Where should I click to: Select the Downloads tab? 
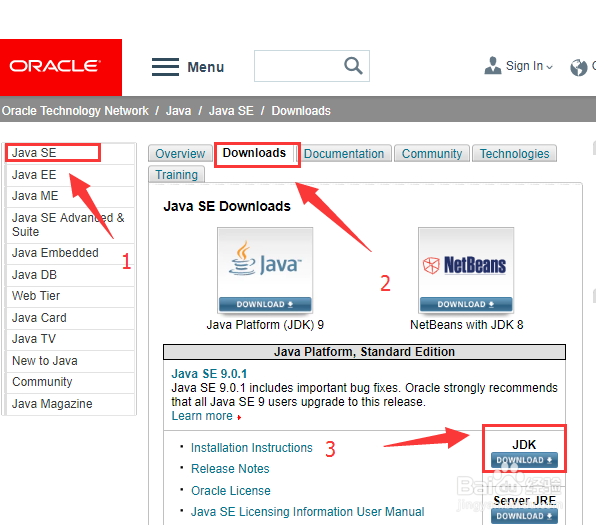pos(254,153)
